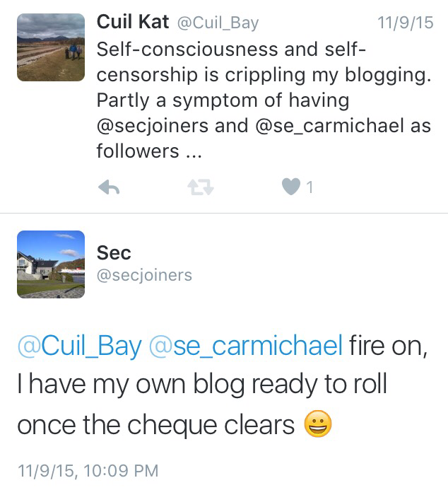Tap the "once the cheque clears" reply text
448x490 pixels.
pyautogui.click(x=155, y=424)
